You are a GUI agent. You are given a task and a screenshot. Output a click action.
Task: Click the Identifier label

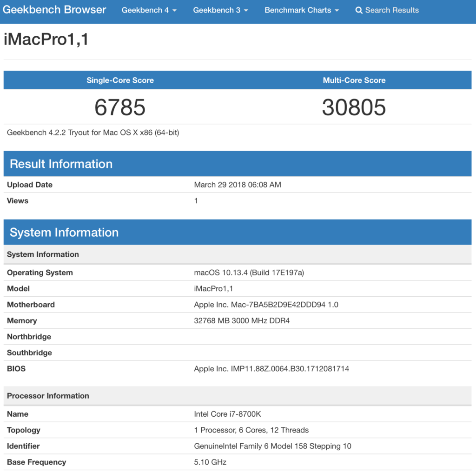pyautogui.click(x=23, y=446)
